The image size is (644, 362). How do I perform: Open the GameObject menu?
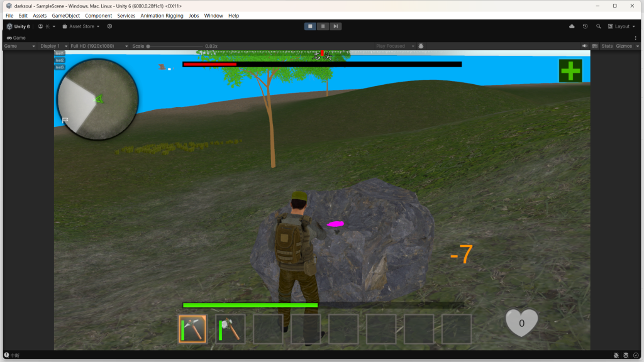click(65, 15)
